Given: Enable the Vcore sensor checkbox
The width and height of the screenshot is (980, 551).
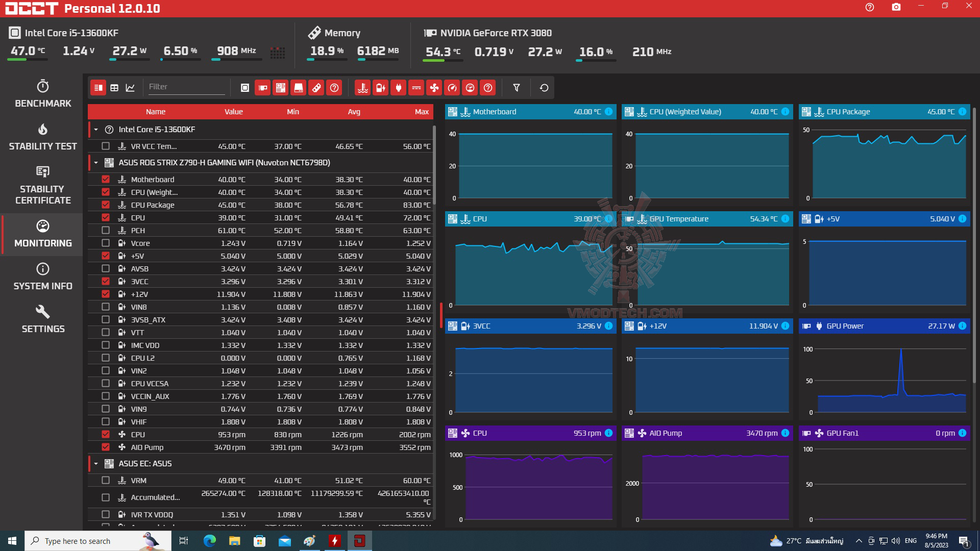Looking at the screenshot, I should click(x=106, y=243).
